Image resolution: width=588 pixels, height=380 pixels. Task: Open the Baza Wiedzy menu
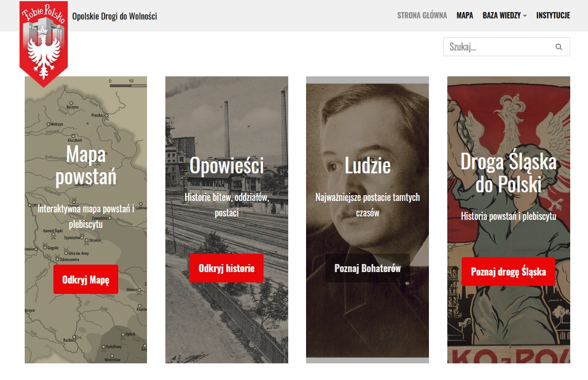click(x=501, y=15)
